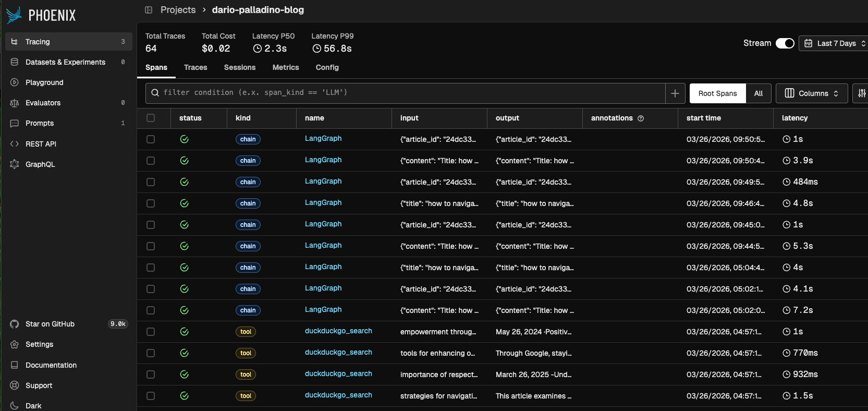Image resolution: width=868 pixels, height=411 pixels.
Task: Check the select-all checkbox in table header
Action: pos(151,118)
